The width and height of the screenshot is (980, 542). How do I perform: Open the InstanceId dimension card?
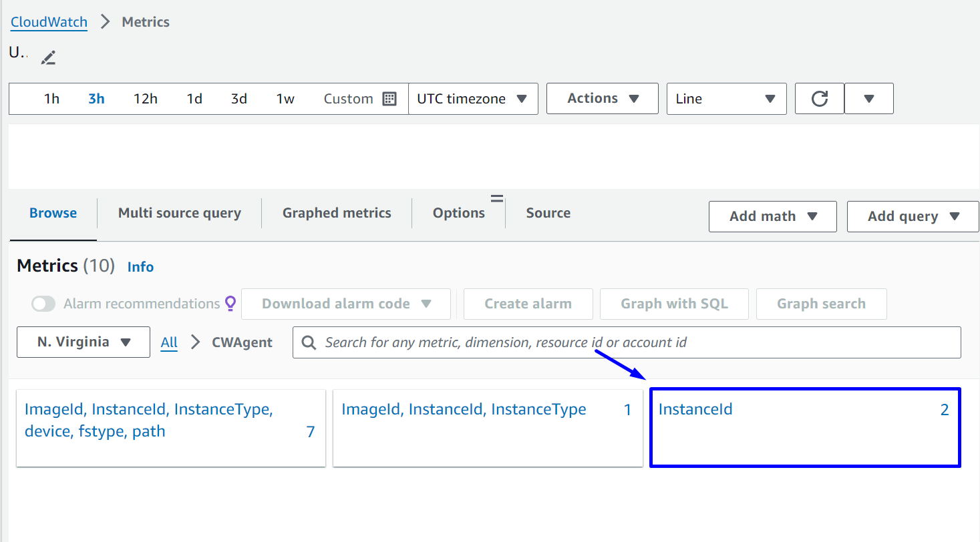click(x=804, y=427)
